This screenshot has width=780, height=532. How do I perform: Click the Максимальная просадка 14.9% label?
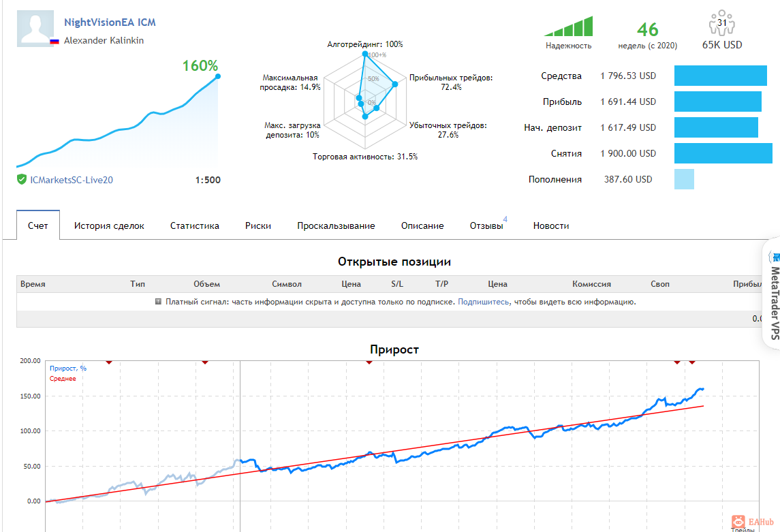[290, 82]
